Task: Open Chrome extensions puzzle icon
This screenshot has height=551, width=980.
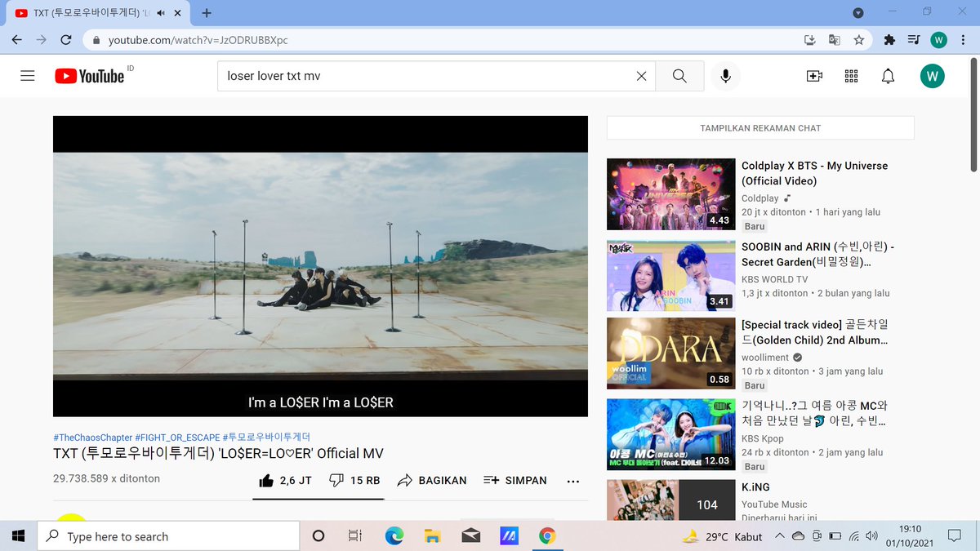Action: pos(889,40)
